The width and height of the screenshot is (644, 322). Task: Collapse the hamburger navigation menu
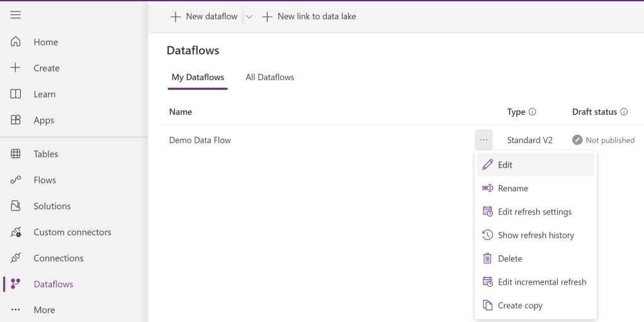click(16, 15)
